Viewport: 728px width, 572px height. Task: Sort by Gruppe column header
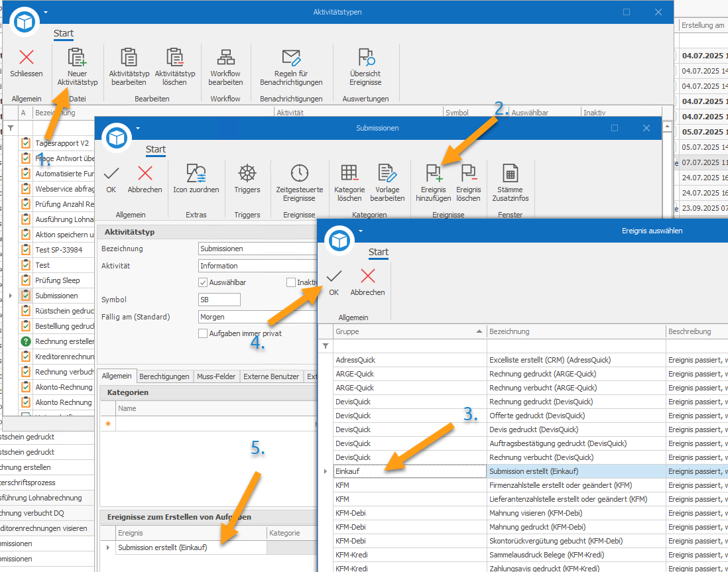tap(410, 331)
